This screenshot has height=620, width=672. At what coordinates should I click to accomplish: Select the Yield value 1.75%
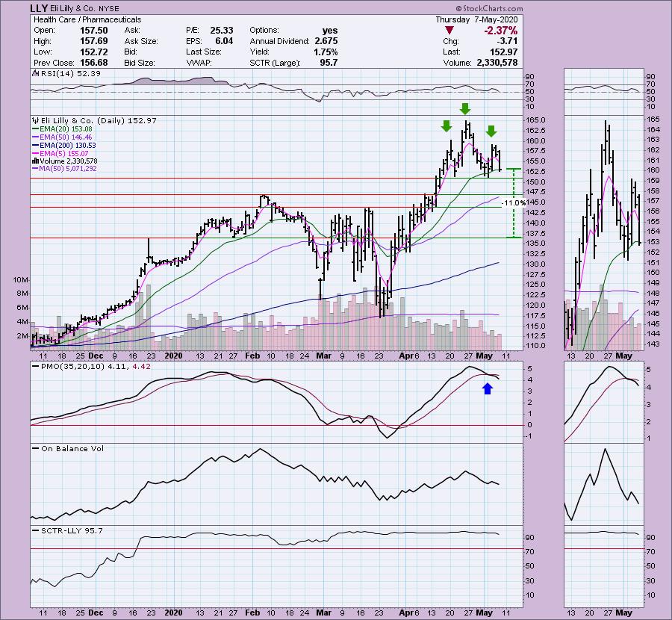(326, 52)
